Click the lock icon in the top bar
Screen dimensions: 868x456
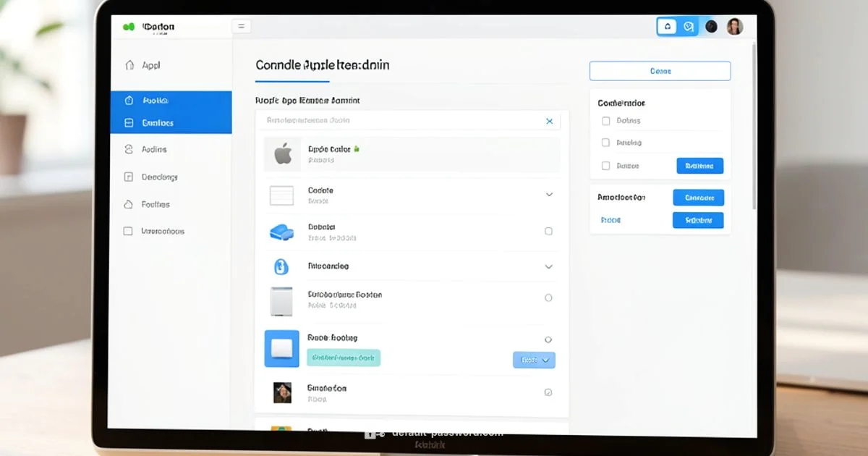pyautogui.click(x=667, y=26)
